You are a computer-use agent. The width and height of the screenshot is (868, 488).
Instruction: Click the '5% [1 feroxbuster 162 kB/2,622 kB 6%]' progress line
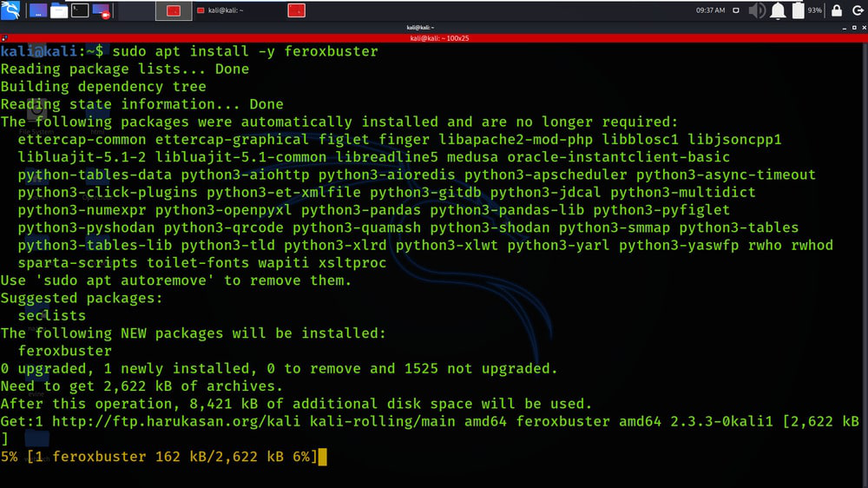pos(159,457)
